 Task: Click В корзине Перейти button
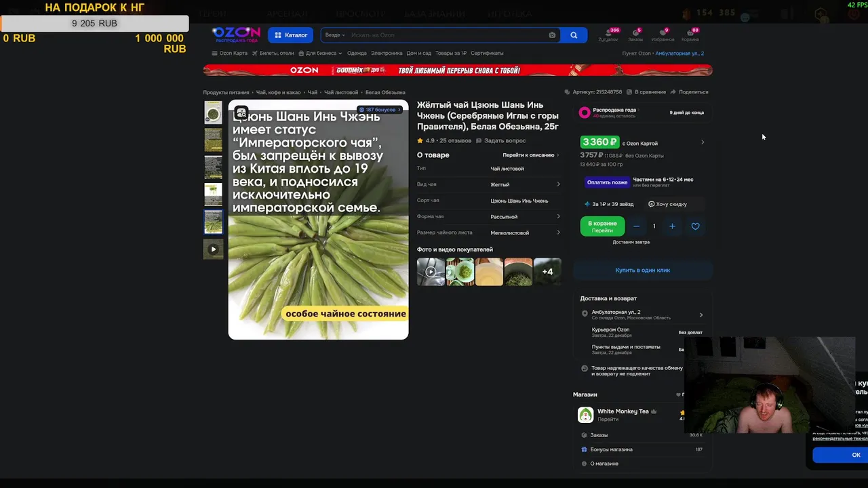point(602,226)
